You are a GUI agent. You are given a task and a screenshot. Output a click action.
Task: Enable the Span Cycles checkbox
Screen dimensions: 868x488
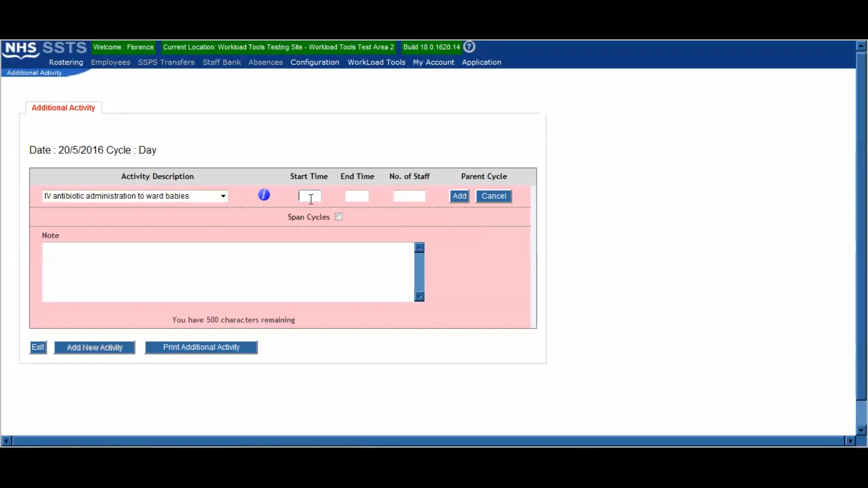339,216
